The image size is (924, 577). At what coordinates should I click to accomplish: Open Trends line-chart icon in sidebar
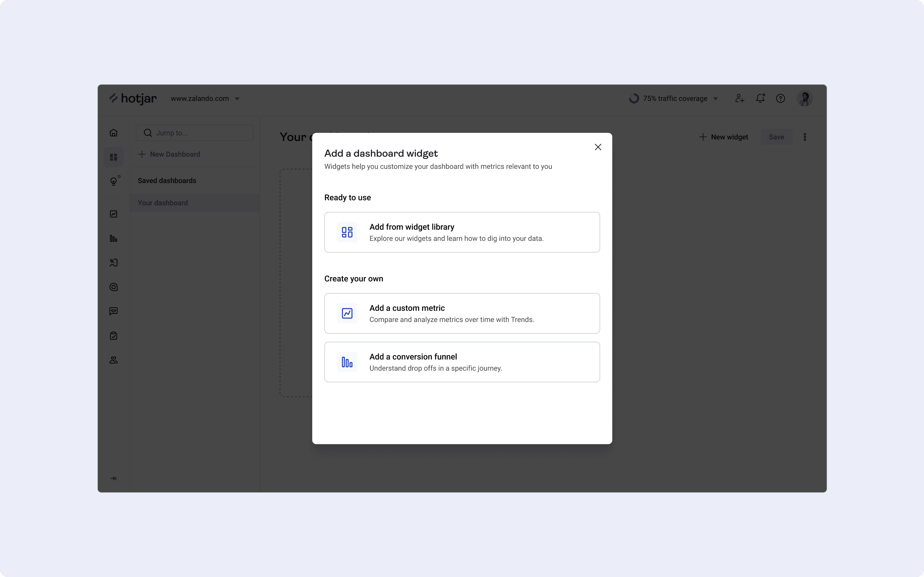(114, 214)
